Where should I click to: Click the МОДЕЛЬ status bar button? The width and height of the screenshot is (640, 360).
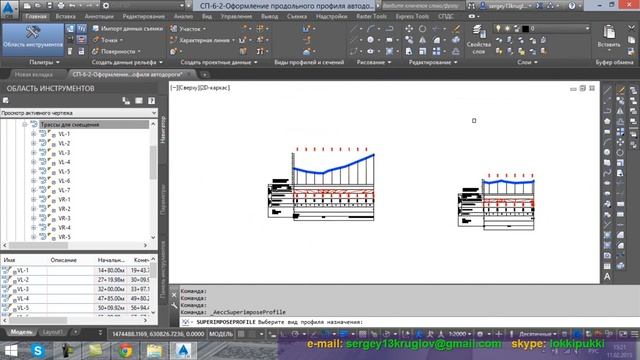221,334
